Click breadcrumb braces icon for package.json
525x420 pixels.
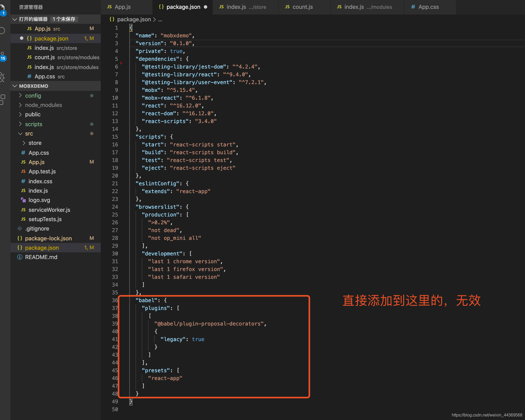[112, 19]
